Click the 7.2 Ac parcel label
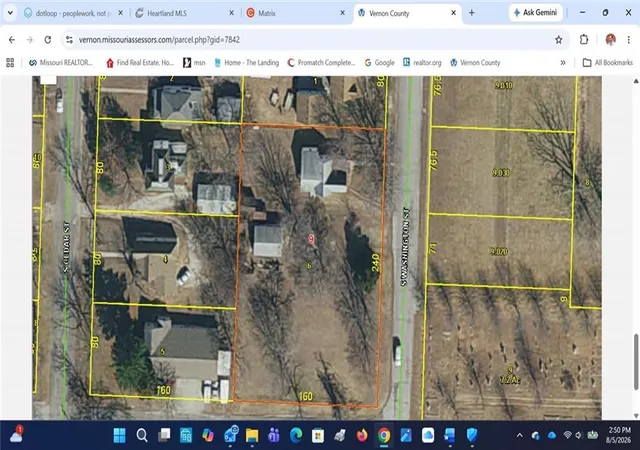The image size is (640, 450). click(510, 380)
